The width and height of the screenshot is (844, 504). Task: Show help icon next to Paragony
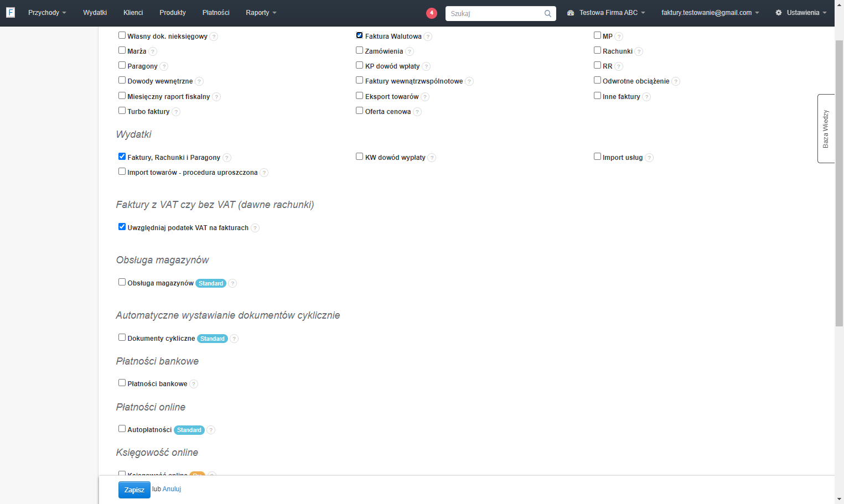[x=164, y=66]
